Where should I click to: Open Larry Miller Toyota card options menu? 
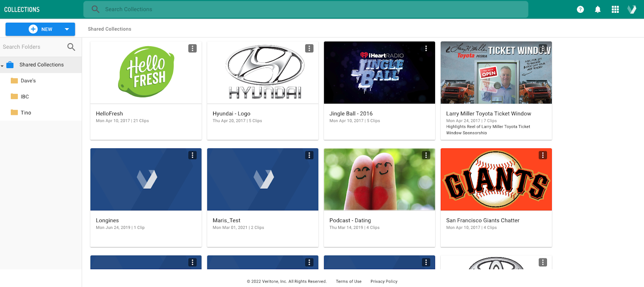pyautogui.click(x=543, y=48)
